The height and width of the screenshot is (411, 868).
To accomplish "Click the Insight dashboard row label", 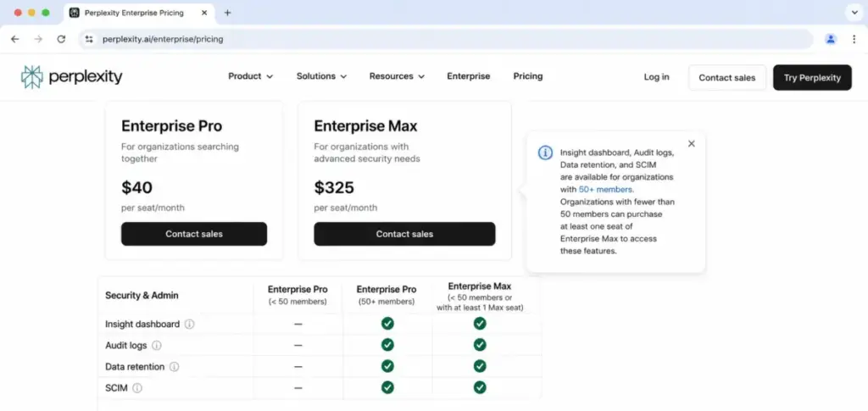I will 142,325.
